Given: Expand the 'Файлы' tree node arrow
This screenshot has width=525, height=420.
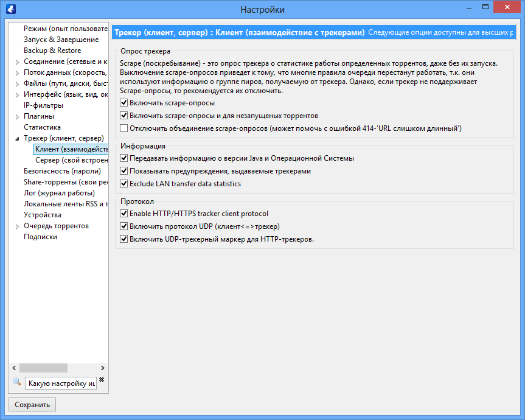Looking at the screenshot, I should pyautogui.click(x=18, y=84).
